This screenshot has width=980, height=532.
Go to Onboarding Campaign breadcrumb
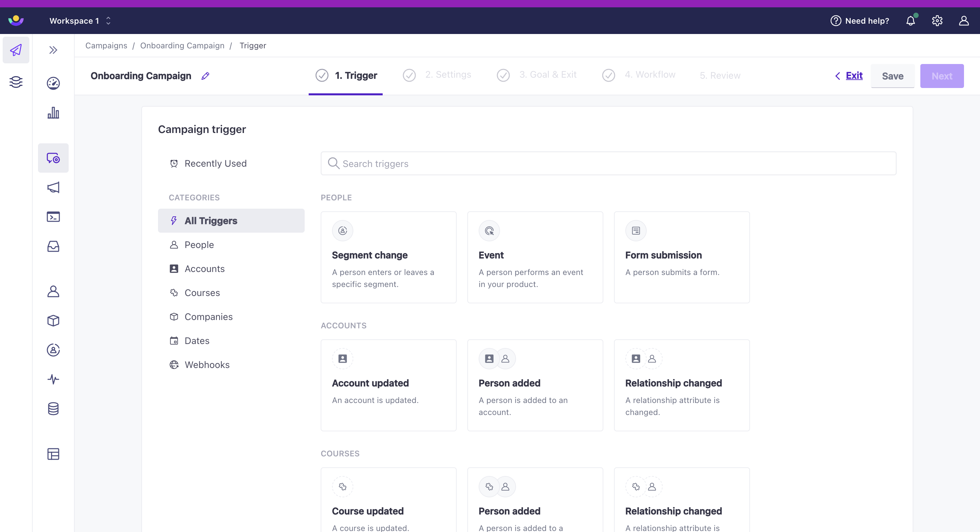pos(182,46)
